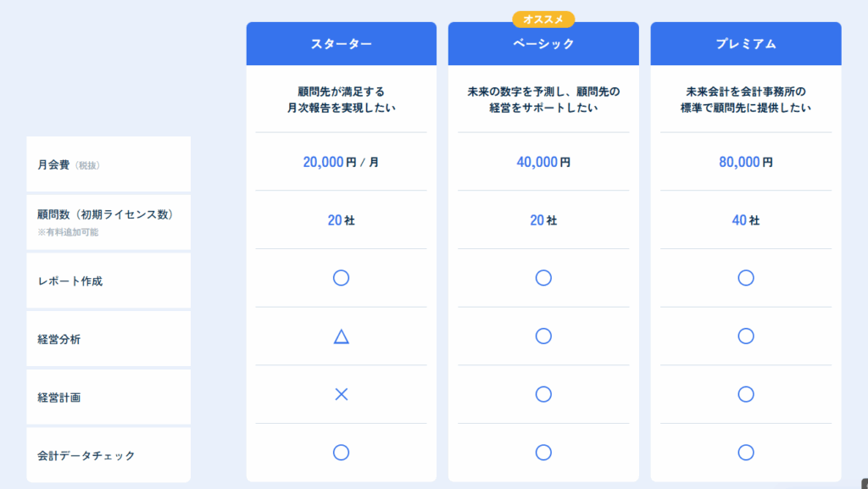Click the ベーシック circle for レポート作成
Viewport: 868px width, 489px height.
pyautogui.click(x=543, y=278)
